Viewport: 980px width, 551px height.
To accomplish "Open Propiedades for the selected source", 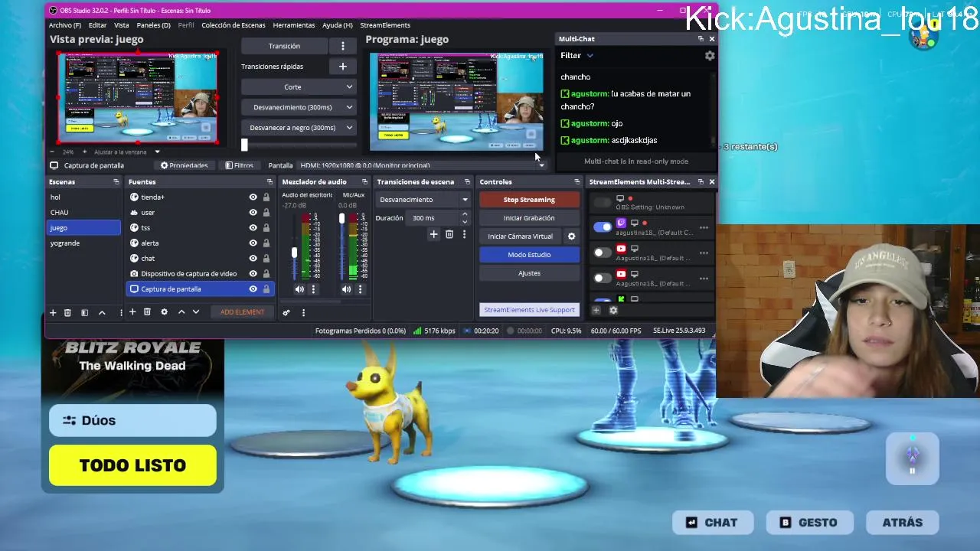I will [184, 165].
